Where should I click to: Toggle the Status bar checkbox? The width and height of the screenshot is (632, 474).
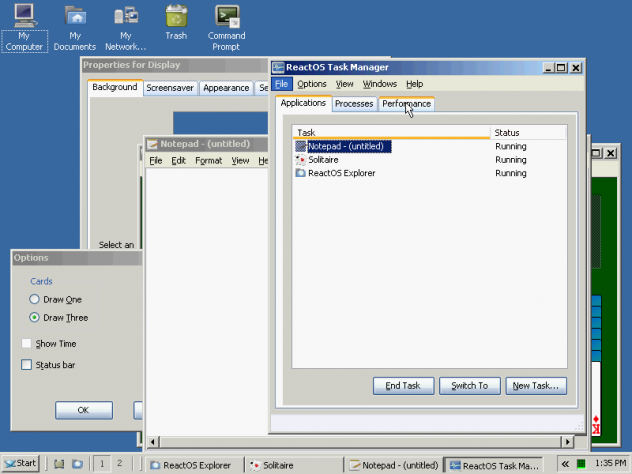pyautogui.click(x=27, y=365)
